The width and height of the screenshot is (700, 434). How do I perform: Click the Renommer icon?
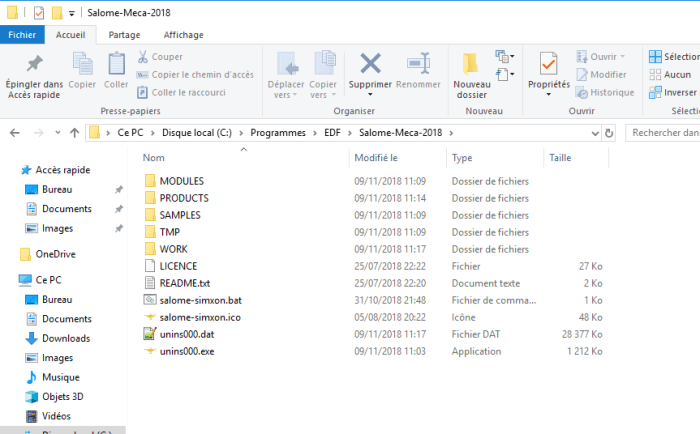(417, 65)
